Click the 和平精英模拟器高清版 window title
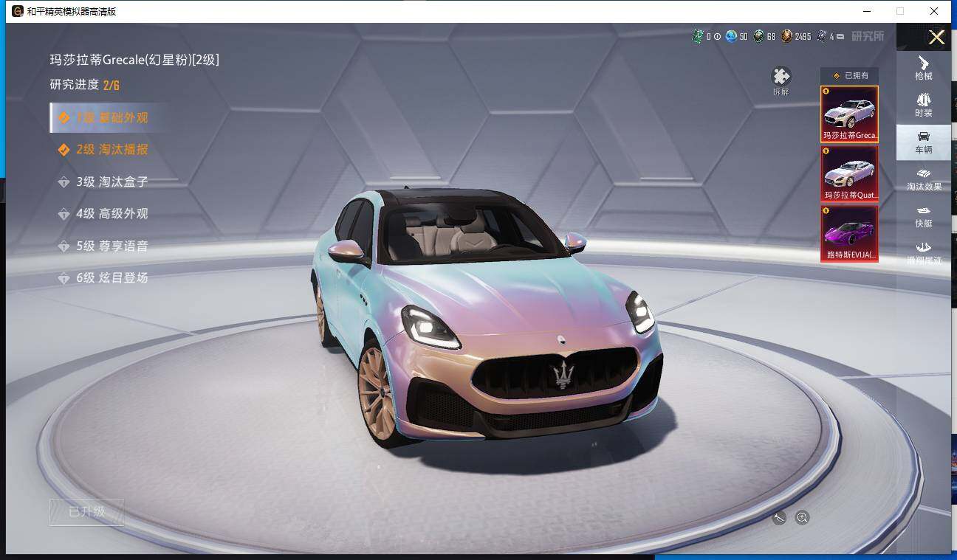The height and width of the screenshot is (560, 957). tap(72, 12)
